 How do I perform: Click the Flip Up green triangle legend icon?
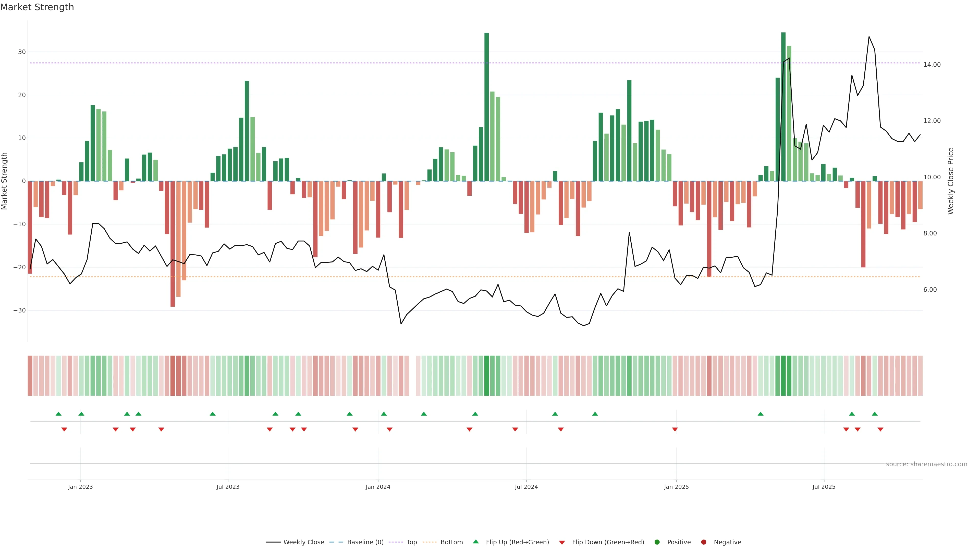(x=475, y=542)
